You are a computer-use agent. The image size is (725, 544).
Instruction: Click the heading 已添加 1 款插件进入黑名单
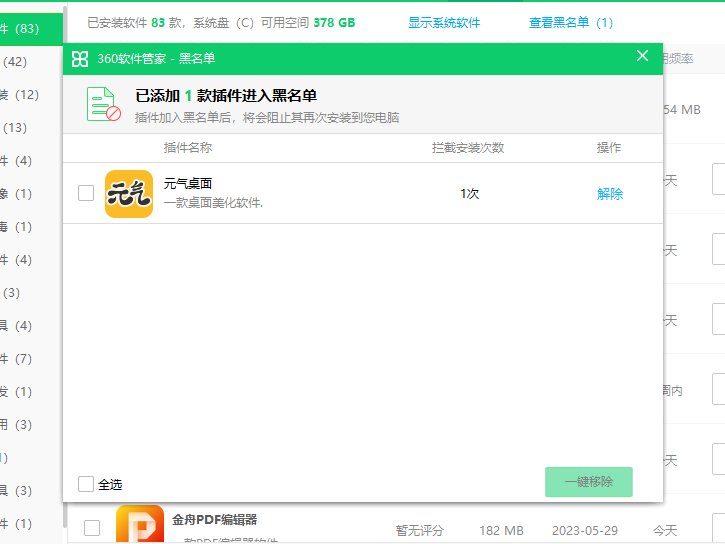[x=226, y=96]
